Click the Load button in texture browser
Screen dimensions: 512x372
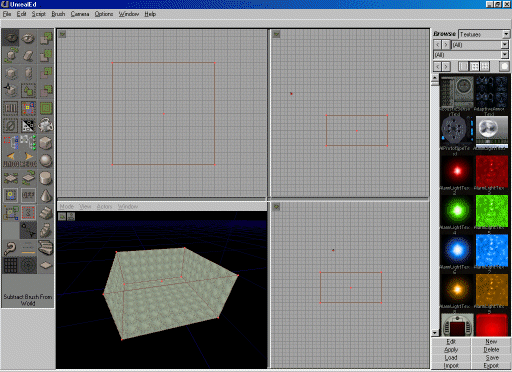click(x=451, y=358)
